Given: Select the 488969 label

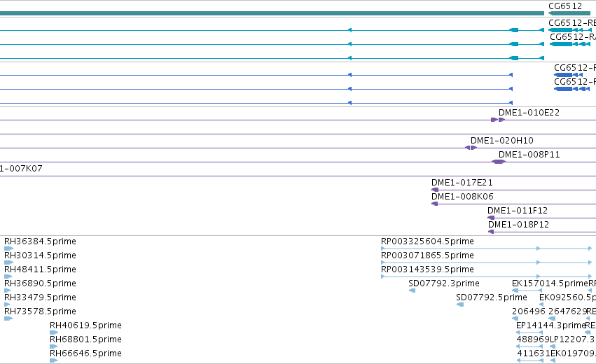Looking at the screenshot, I should [533, 340].
